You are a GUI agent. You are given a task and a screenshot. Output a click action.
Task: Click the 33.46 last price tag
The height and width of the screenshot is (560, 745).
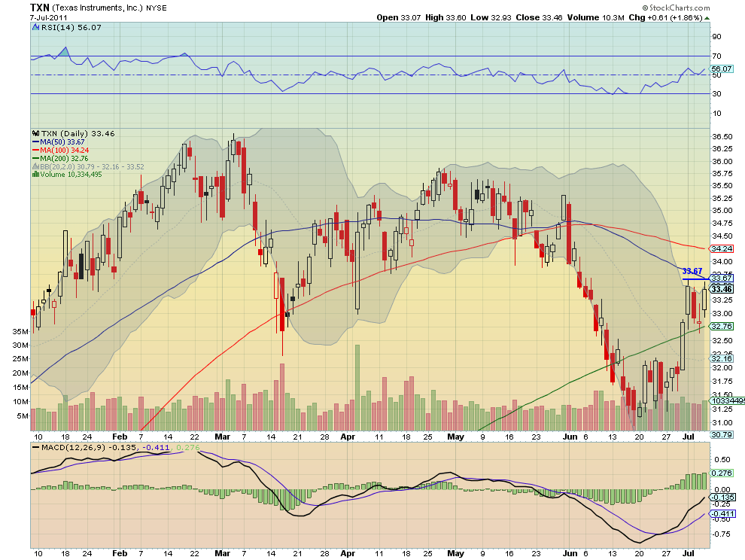(721, 289)
